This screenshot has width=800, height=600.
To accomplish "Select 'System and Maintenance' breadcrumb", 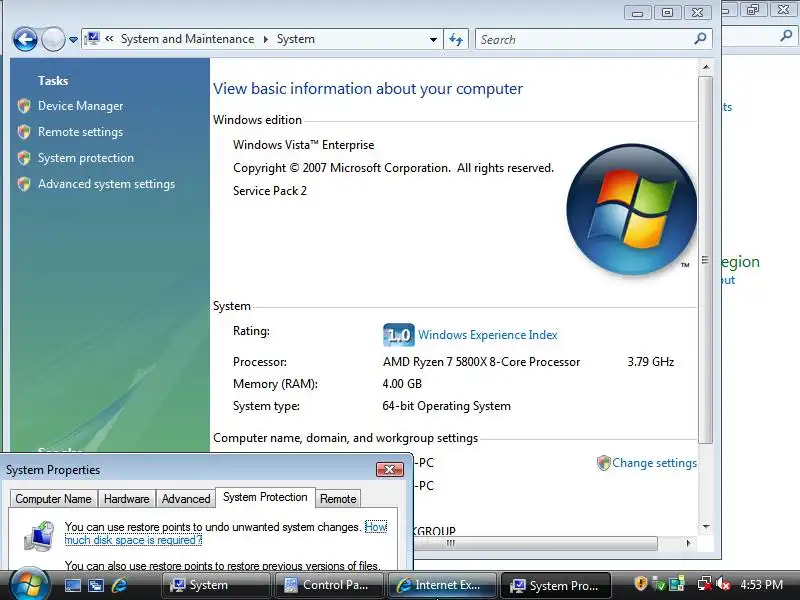I will 187,39.
